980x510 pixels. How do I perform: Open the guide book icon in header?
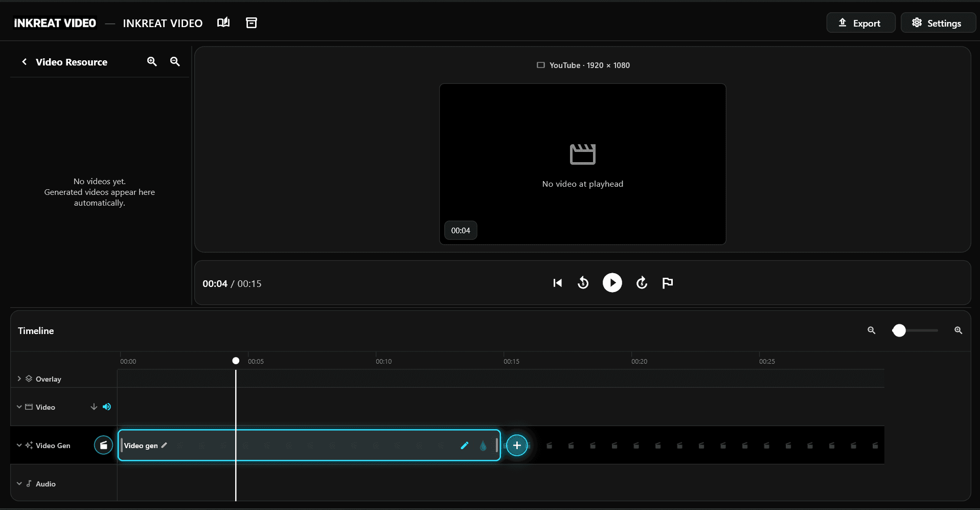[x=223, y=23]
